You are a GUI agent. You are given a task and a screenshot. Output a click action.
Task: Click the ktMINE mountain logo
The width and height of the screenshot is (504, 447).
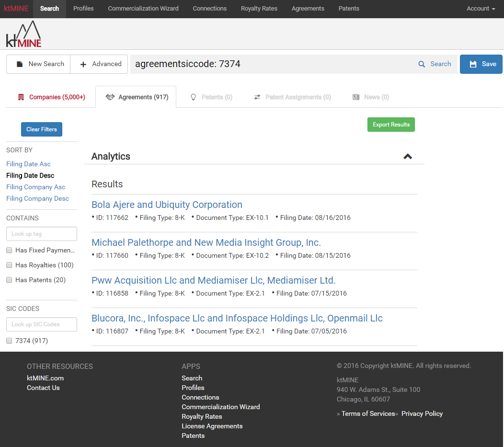click(23, 34)
